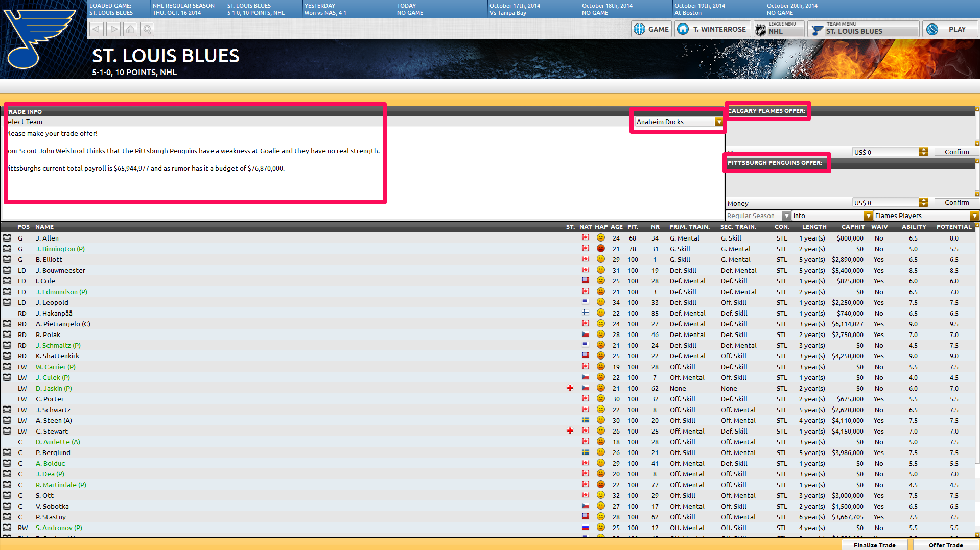The height and width of the screenshot is (550, 980).
Task: Click the injury cross icon for D. Jaskin
Action: [x=570, y=388]
